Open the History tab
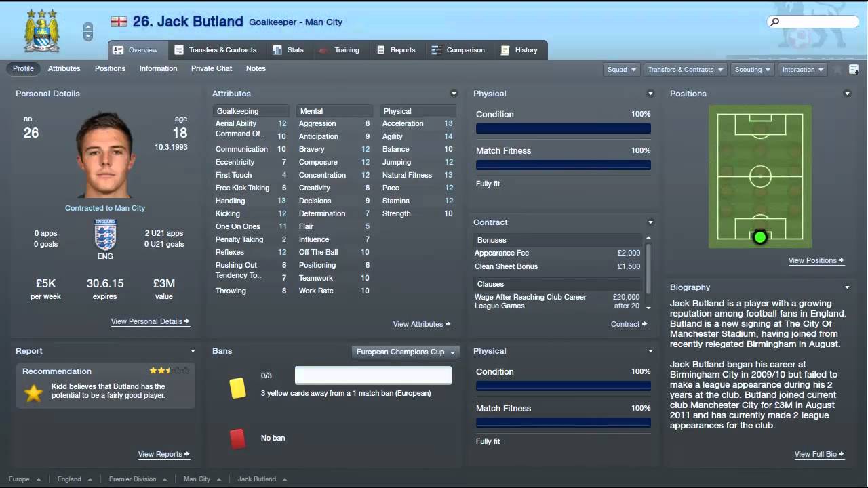Viewport: 868px width, 488px height. (519, 50)
